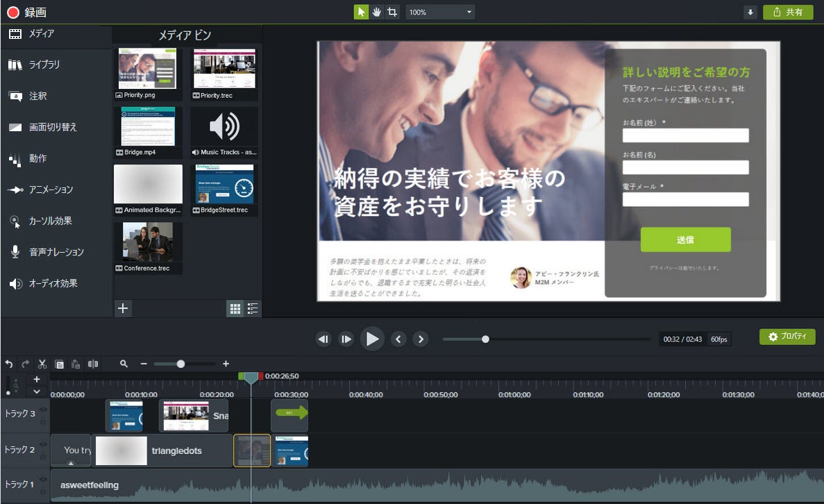Open the 音声ナレーション voice narration tab
The width and height of the screenshot is (824, 504).
56,252
